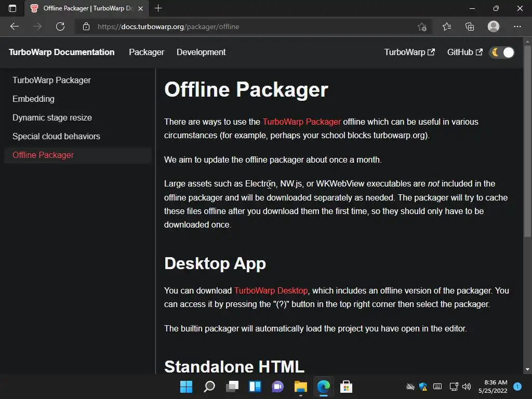Click the Windows Security tray icon
The height and width of the screenshot is (399, 532).
[423, 387]
